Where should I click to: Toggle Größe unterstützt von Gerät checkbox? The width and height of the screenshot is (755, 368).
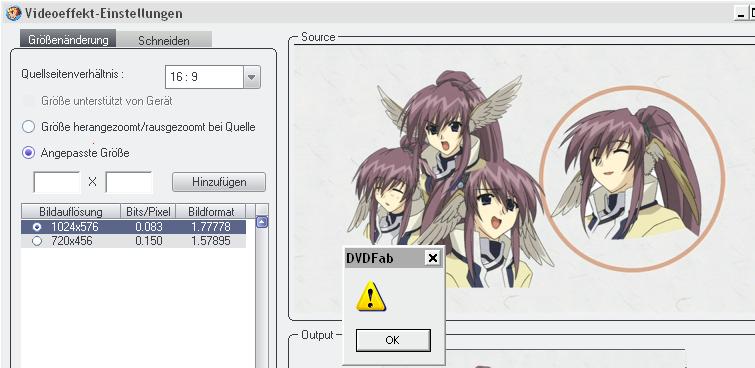click(28, 101)
